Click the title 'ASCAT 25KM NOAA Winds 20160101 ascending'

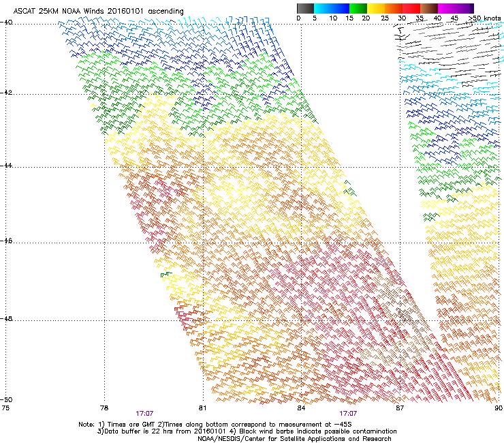point(98,12)
